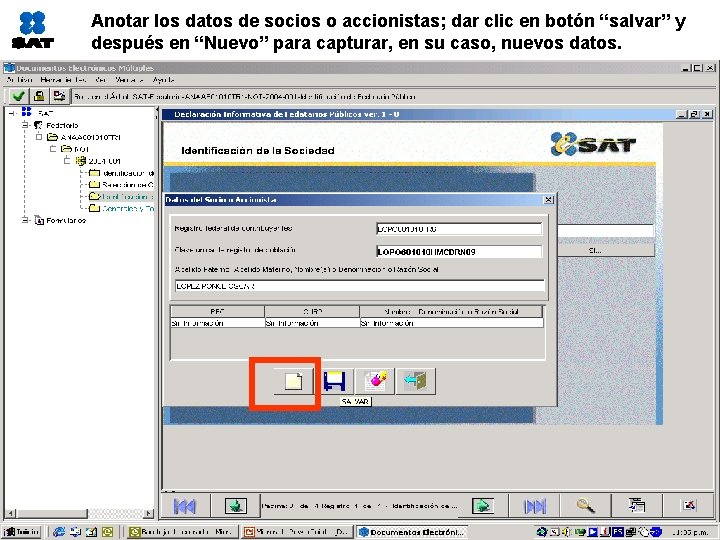Screen dimensions: 720x540
Task: Click the green Outlook quick launch icon
Action: point(107,532)
